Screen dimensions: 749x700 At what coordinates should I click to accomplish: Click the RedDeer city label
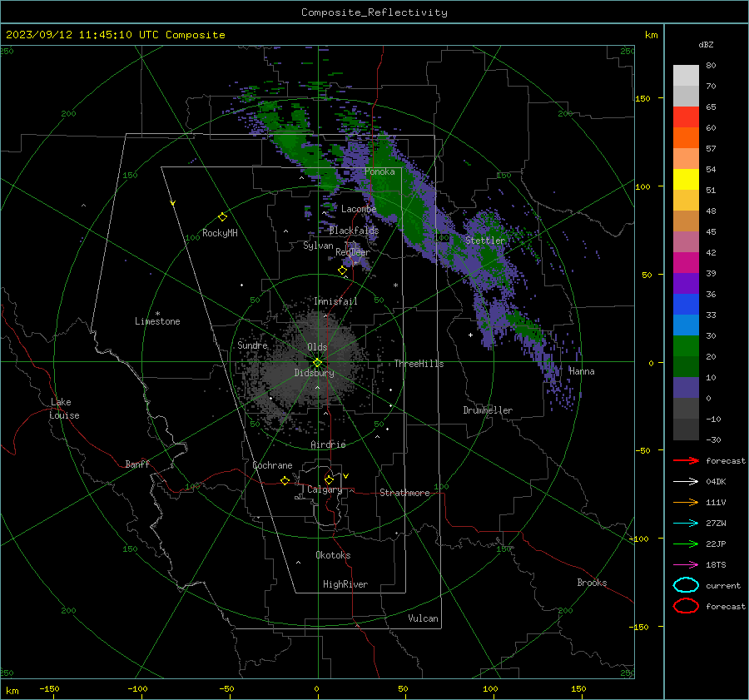pyautogui.click(x=353, y=252)
